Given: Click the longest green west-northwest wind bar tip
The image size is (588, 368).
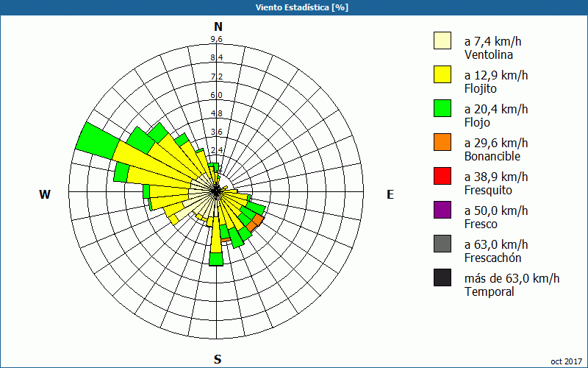Looking at the screenshot, I should pos(98,141).
